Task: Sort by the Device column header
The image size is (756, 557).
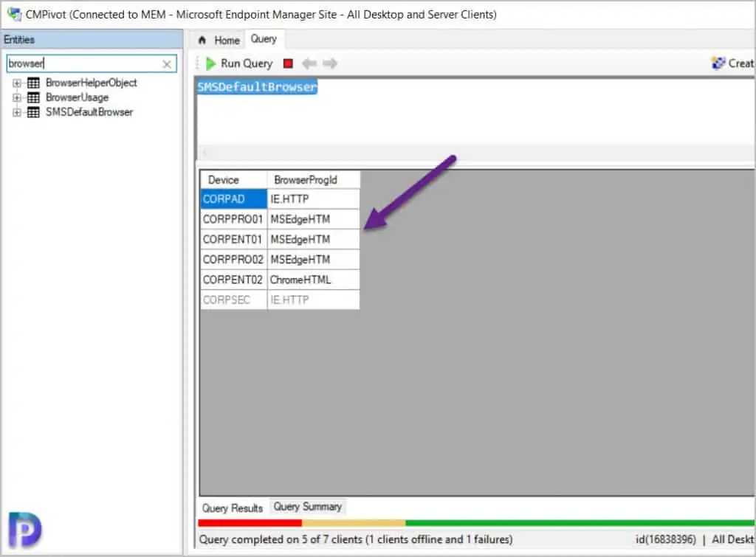Action: [233, 180]
